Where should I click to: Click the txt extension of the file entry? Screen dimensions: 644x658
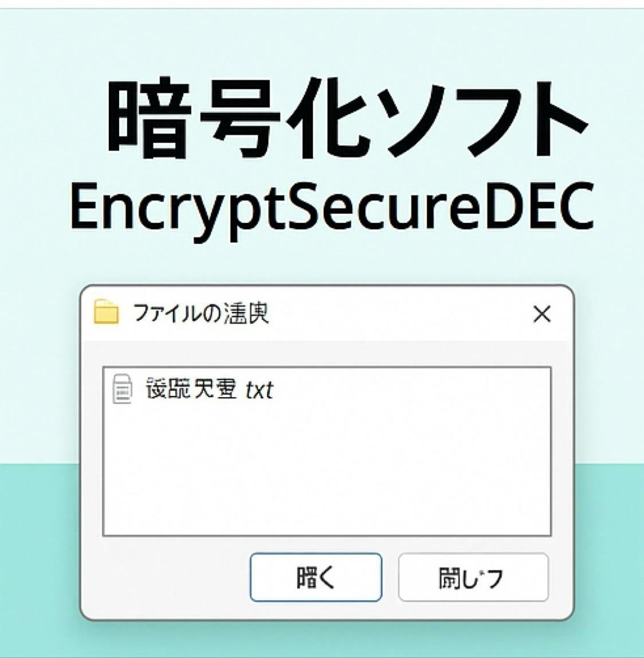click(x=260, y=390)
